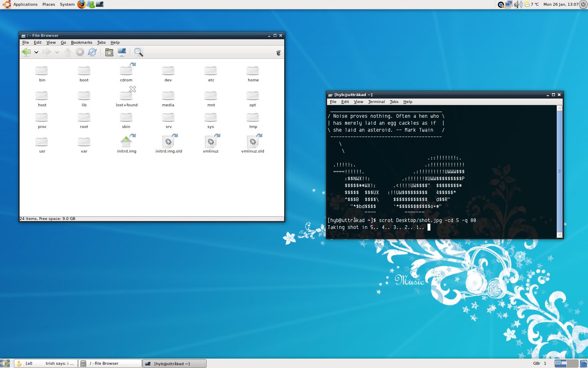Image resolution: width=588 pixels, height=368 pixels.
Task: Go to Home folder via toolbar icon
Action: point(109,52)
